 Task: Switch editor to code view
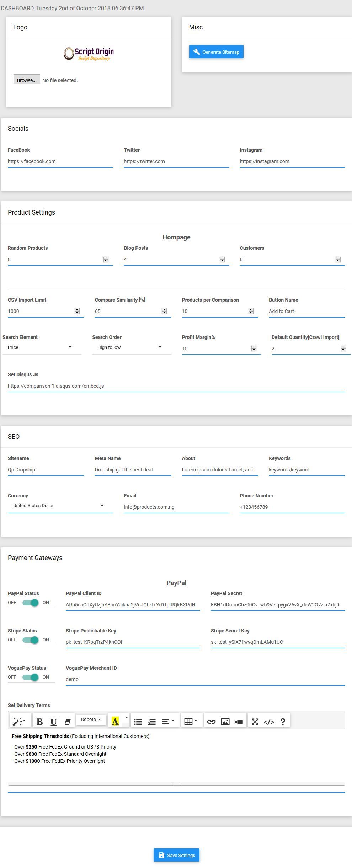tap(269, 722)
